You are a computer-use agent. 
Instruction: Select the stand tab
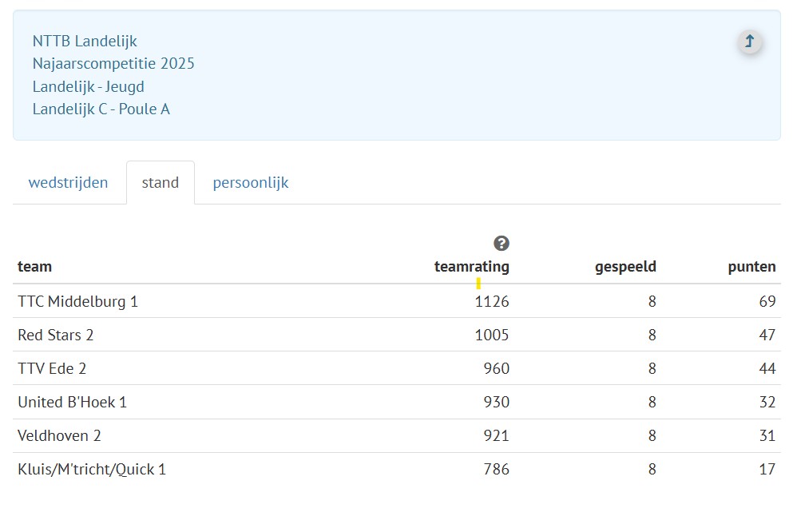(160, 183)
